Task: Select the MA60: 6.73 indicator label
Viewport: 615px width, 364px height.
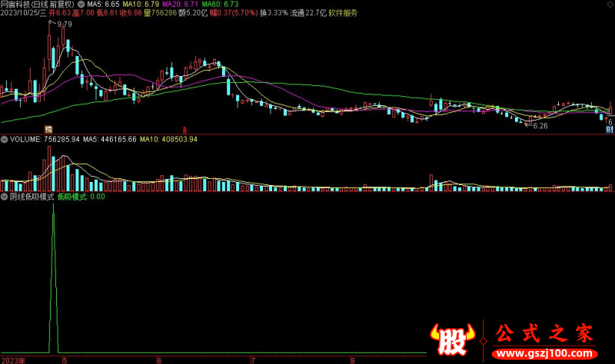Action: pyautogui.click(x=220, y=5)
